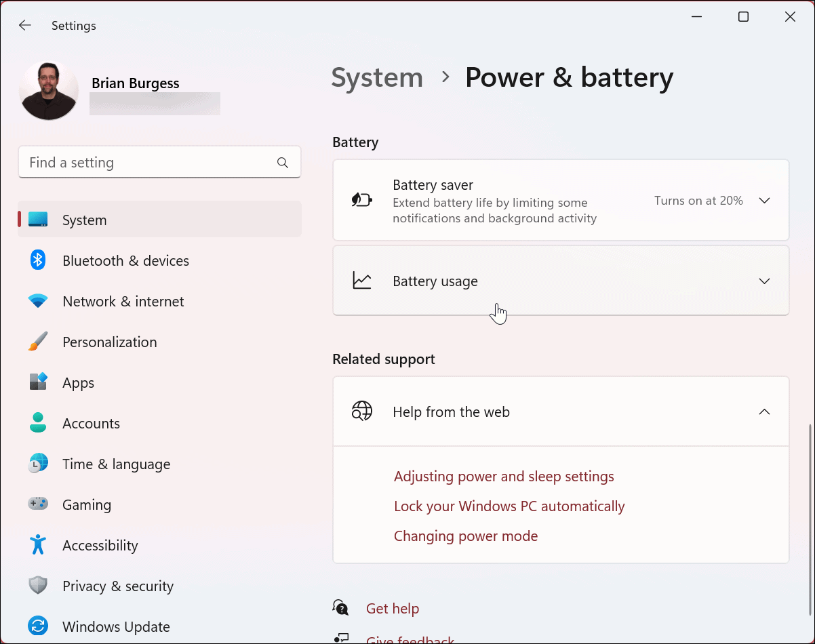Click the Turns on at 20% text
Screen dimensions: 815x644
coord(698,201)
